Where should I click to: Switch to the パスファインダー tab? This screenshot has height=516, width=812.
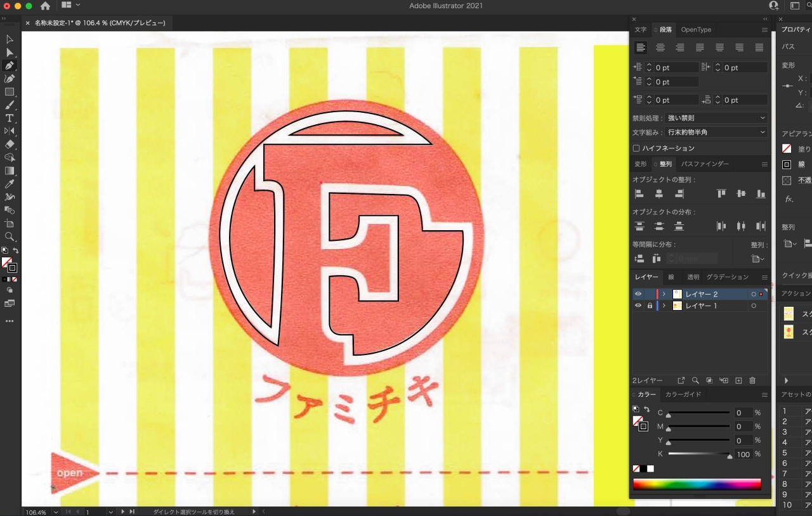click(705, 164)
